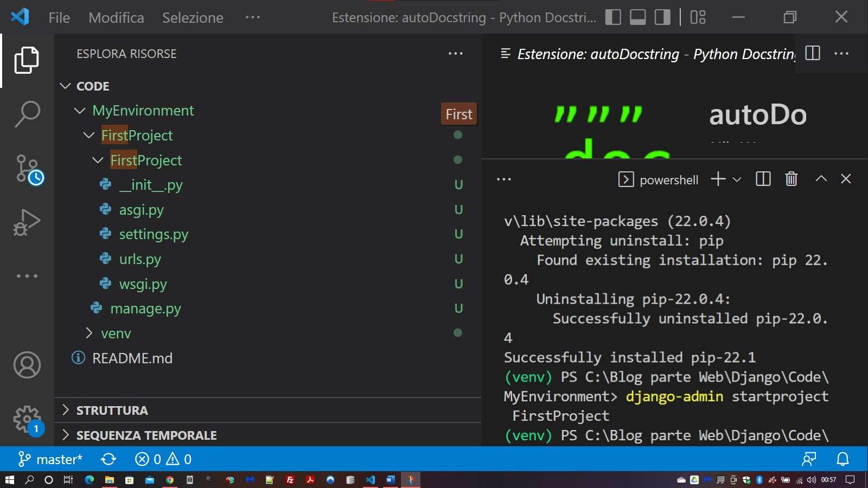This screenshot has width=868, height=488.
Task: Split the terminal pane
Action: tap(763, 179)
